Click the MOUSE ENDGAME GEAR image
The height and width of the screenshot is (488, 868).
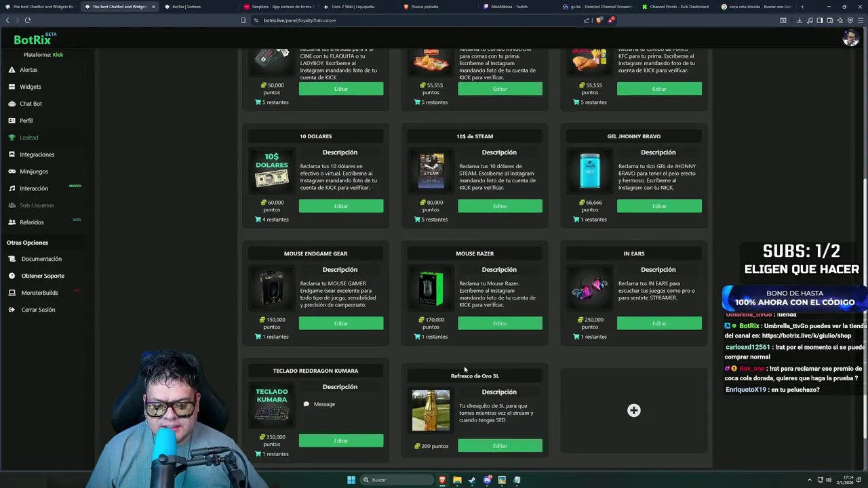tap(271, 287)
